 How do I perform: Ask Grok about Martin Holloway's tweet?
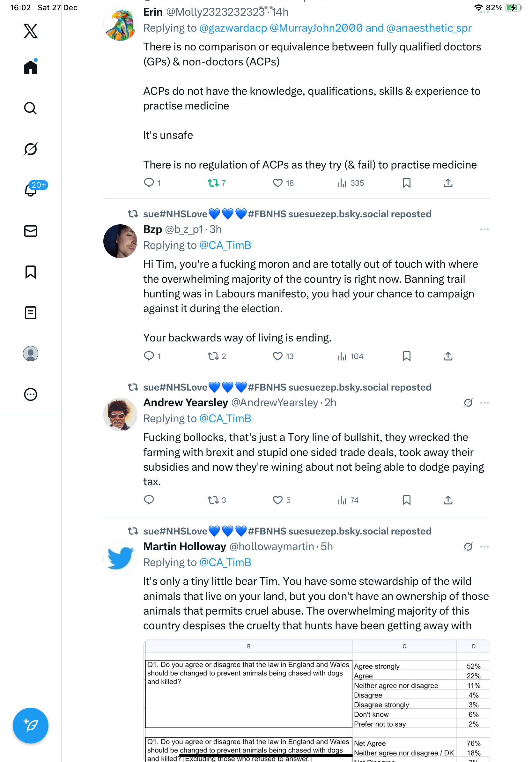coord(468,547)
